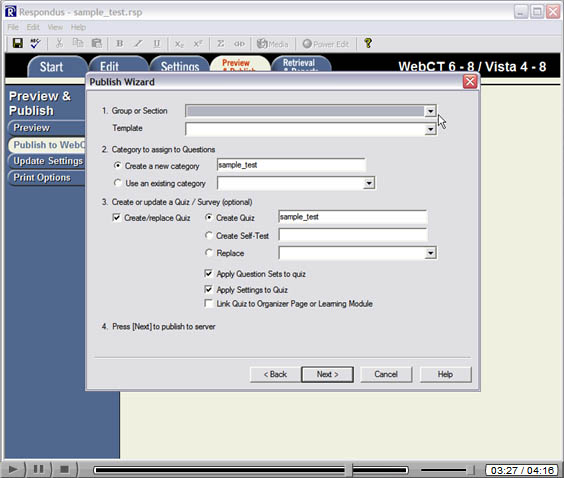
Task: Open the existing category dropdown
Action: tap(369, 183)
